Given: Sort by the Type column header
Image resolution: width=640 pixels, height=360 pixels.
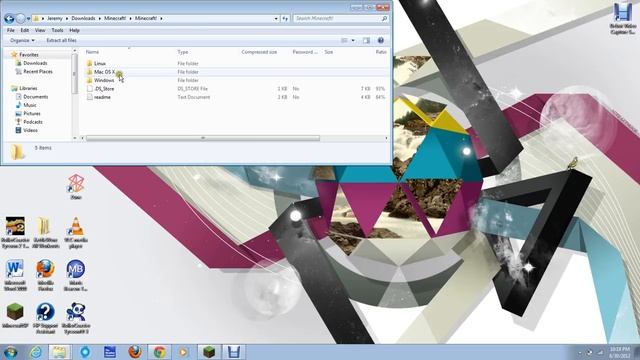Looking at the screenshot, I should [183, 52].
